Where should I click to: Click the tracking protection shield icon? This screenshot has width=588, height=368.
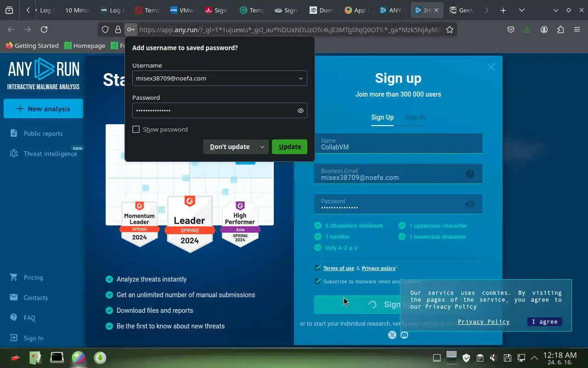click(105, 29)
